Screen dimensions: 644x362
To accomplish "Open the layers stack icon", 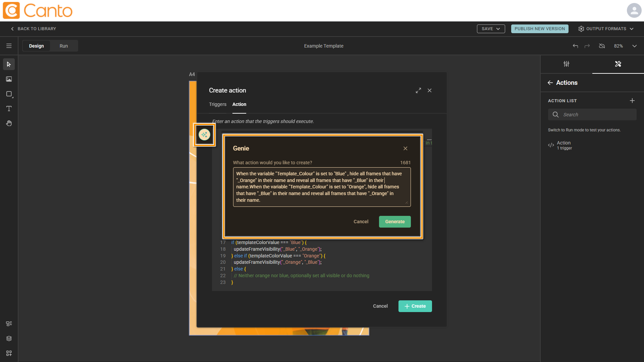I will (9, 339).
